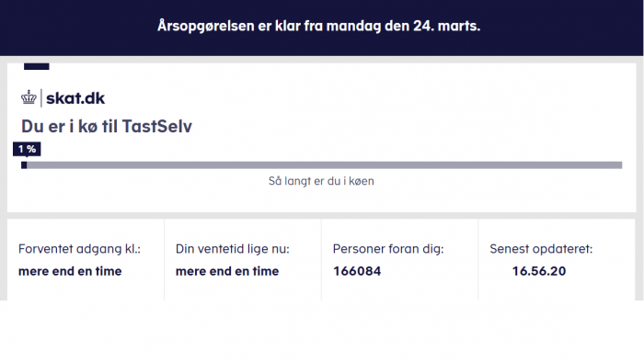The image size is (644, 362).
Task: Click 'mere end en time' under Forventet adgang
Action: coord(70,271)
